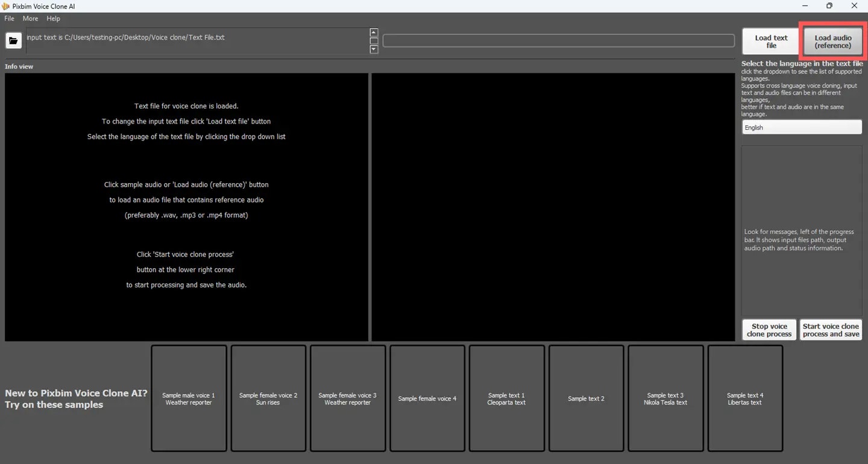
Task: Expand the English language dropdown
Action: tap(802, 127)
